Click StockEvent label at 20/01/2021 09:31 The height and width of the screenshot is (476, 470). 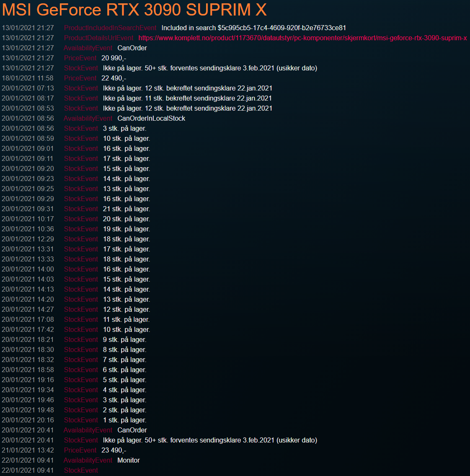[81, 209]
